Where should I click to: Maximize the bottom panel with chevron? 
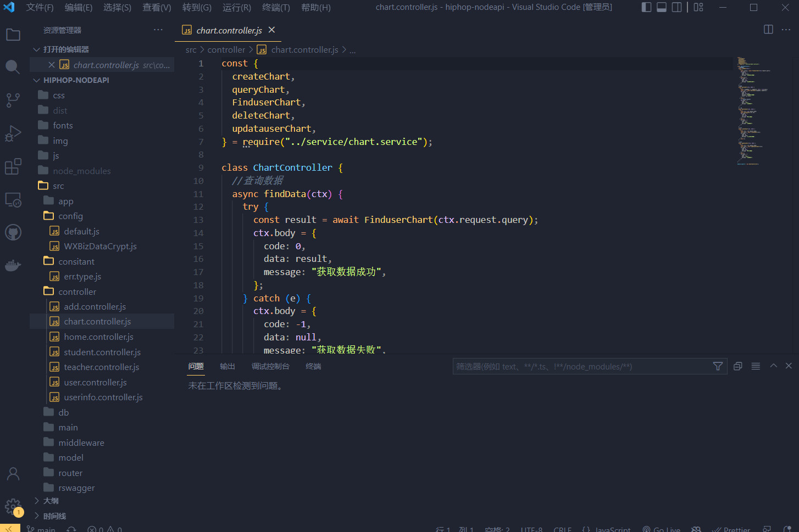(773, 366)
